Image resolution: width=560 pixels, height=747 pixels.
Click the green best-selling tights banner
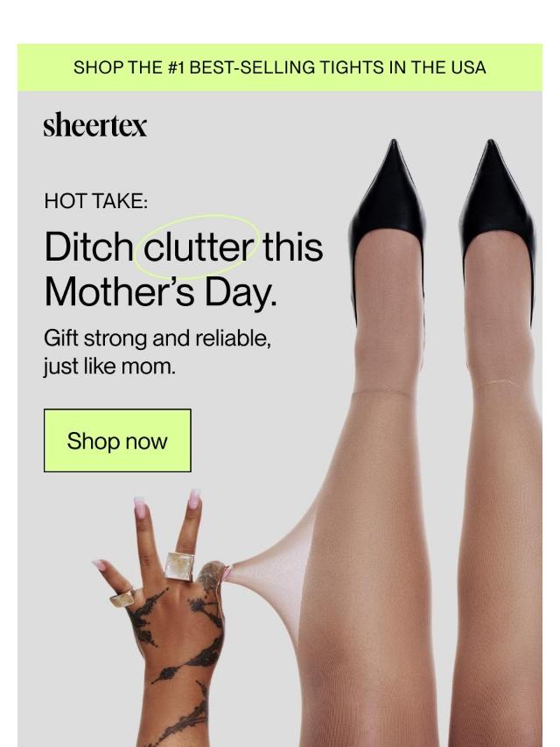point(280,67)
